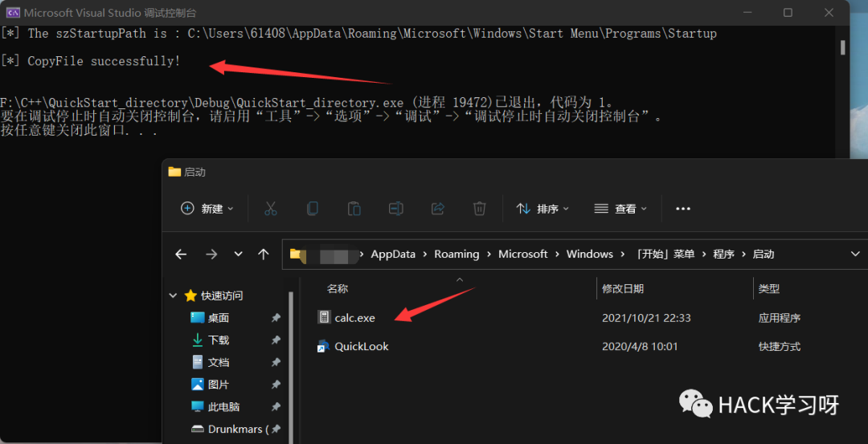Open the three-dots more options menu
This screenshot has width=868, height=444.
point(683,209)
